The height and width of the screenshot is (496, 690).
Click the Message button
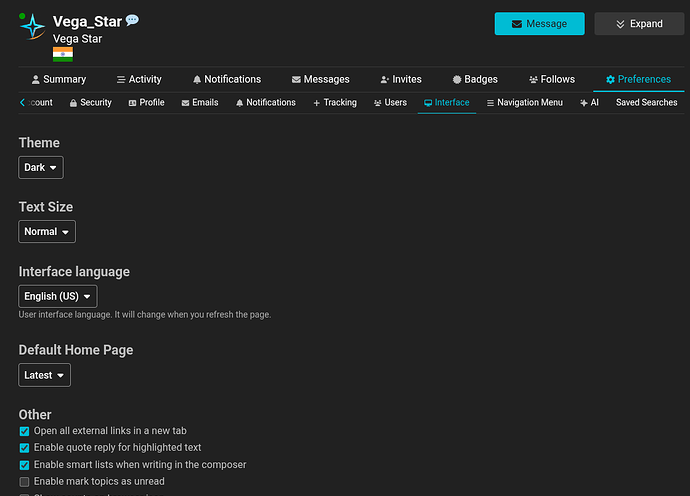pyautogui.click(x=539, y=24)
